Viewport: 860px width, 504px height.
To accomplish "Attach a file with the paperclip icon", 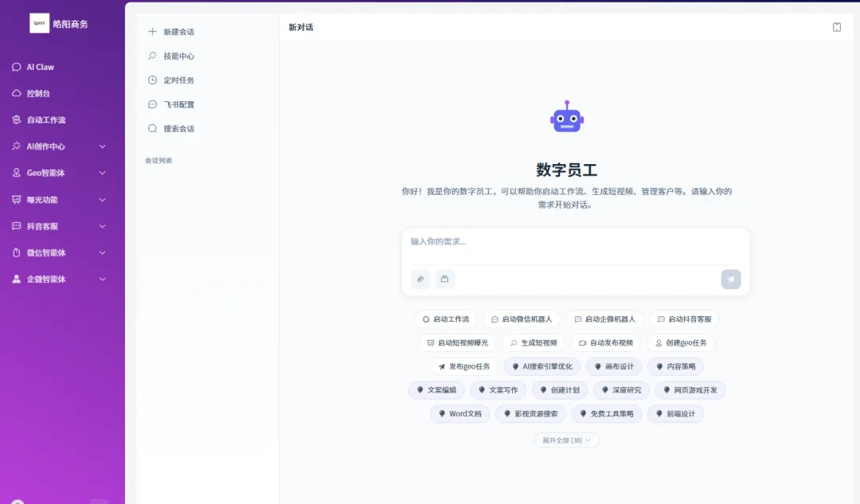I will pyautogui.click(x=420, y=279).
